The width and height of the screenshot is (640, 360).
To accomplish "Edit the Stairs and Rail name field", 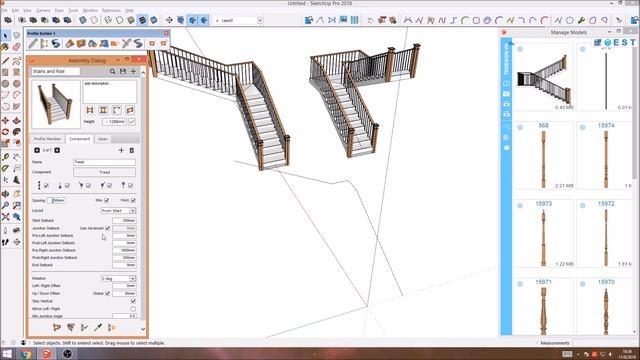I will coord(56,71).
